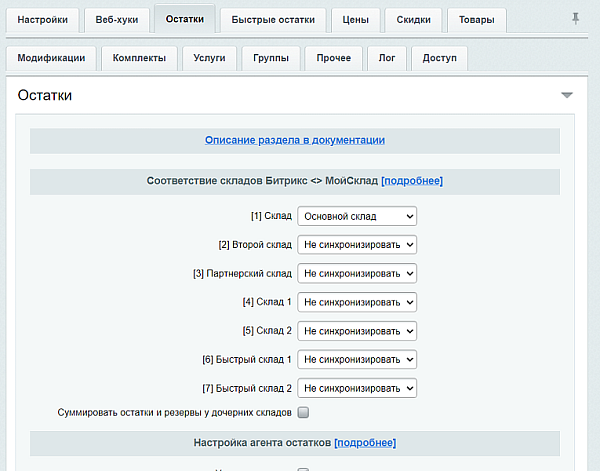600x471 pixels.
Task: Expand the [3] Партнерский склад dropdown
Action: 357,273
